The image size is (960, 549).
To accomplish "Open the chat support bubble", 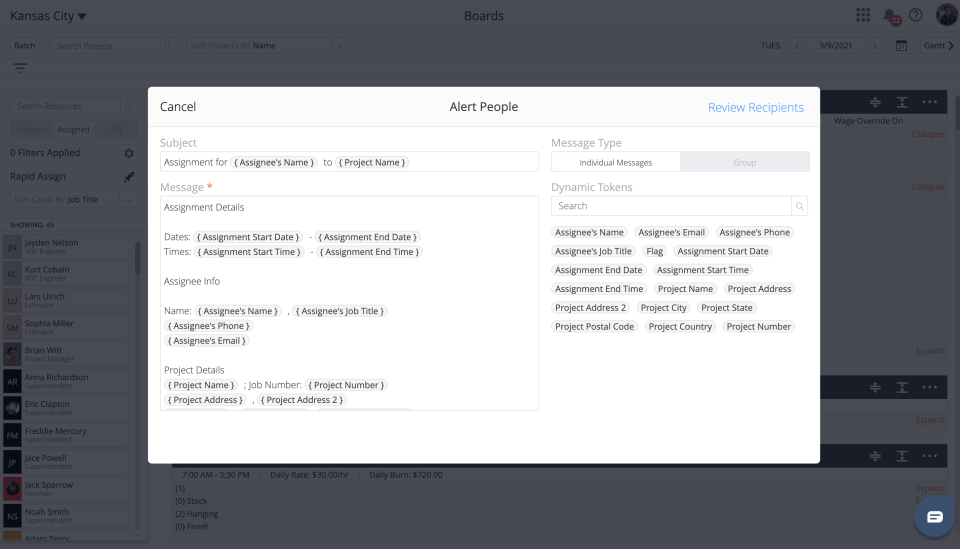I will (934, 516).
